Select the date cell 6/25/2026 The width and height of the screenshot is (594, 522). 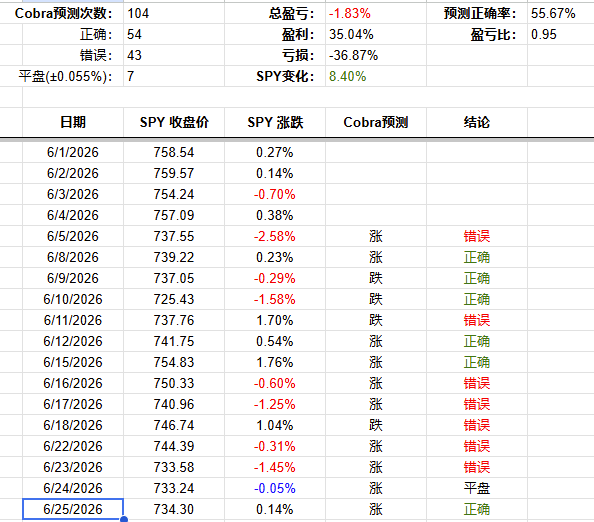pos(73,509)
